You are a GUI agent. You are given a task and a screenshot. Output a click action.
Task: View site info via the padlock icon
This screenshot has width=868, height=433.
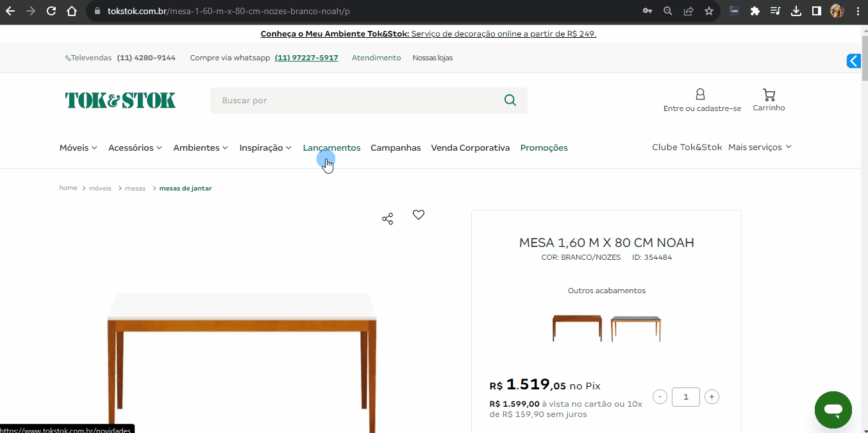(x=97, y=11)
